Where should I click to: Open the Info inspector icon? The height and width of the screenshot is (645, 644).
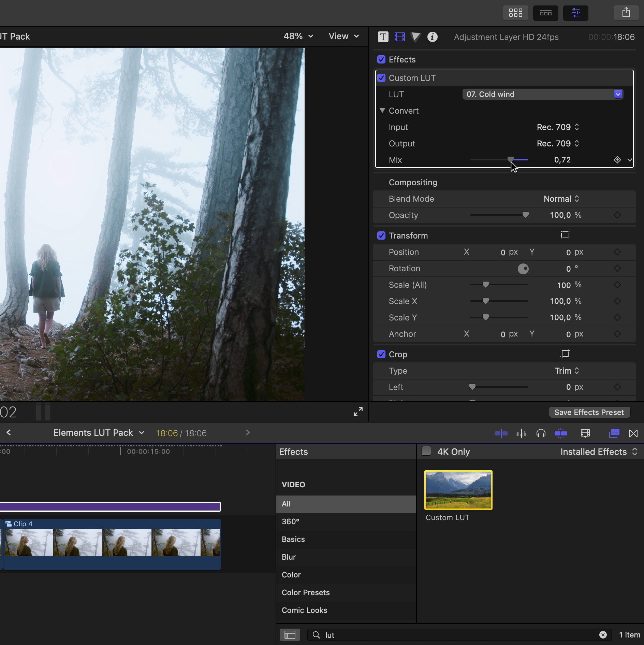pos(432,37)
